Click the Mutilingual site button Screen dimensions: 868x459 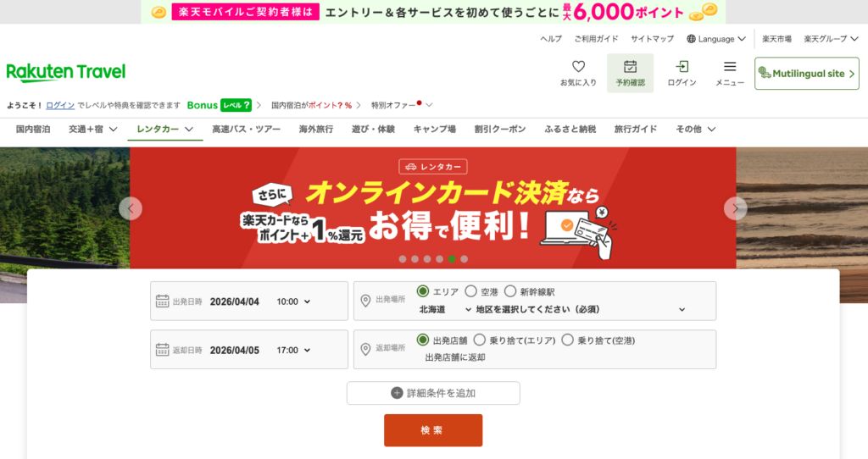(x=807, y=74)
